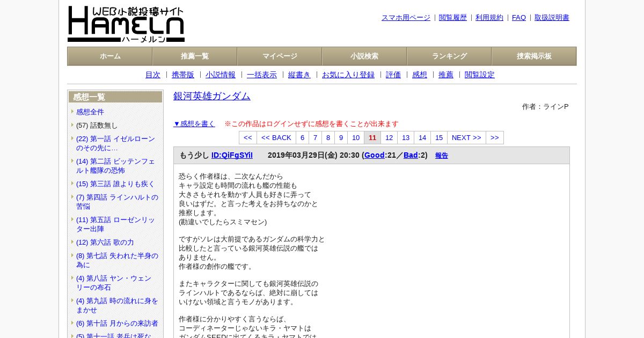644x338 pixels.
Task: Go to page 10
Action: [x=356, y=138]
